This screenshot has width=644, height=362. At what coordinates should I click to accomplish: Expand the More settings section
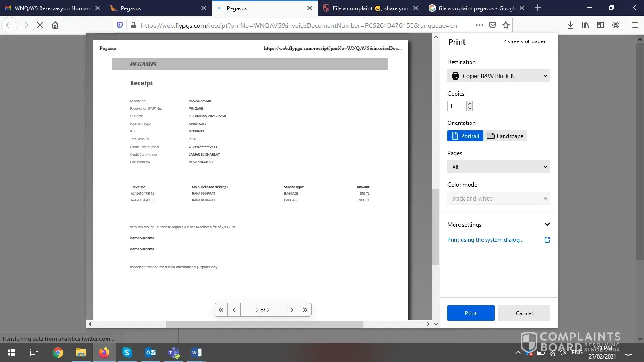coord(498,225)
